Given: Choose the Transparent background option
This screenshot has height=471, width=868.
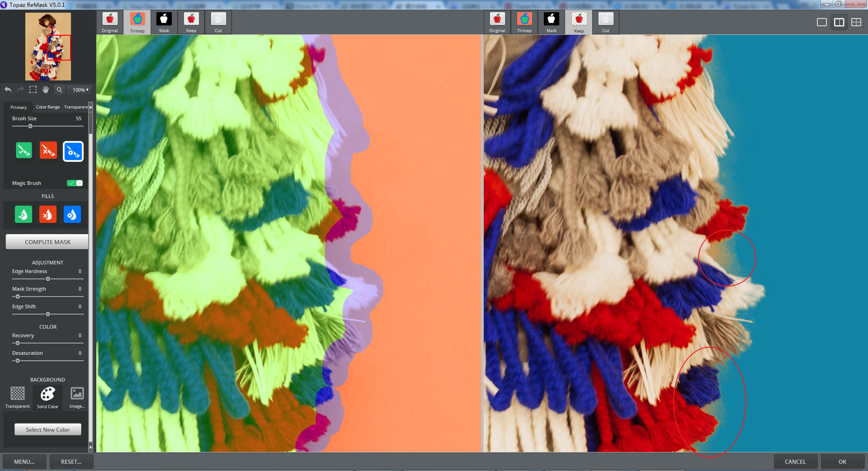Looking at the screenshot, I should pos(18,397).
